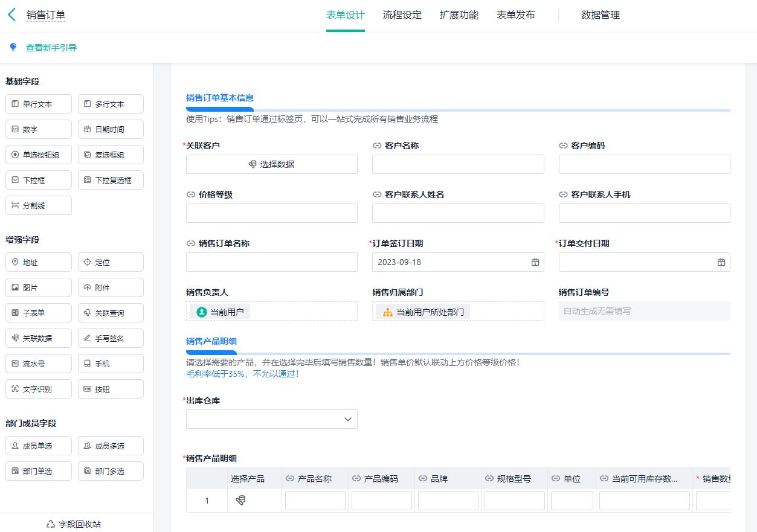Click the 销售订单编号 auto-generated field
This screenshot has width=757, height=532.
click(645, 311)
